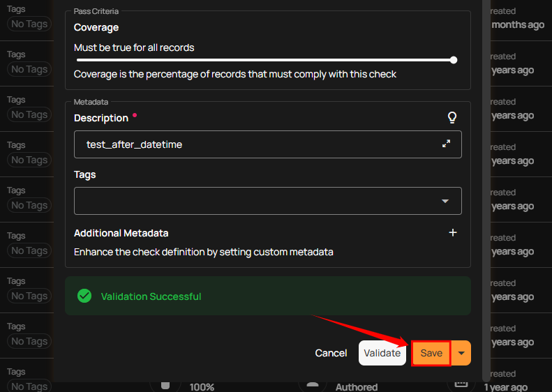Click the Additional Metadata heading
This screenshot has height=392, width=552.
pyautogui.click(x=121, y=233)
